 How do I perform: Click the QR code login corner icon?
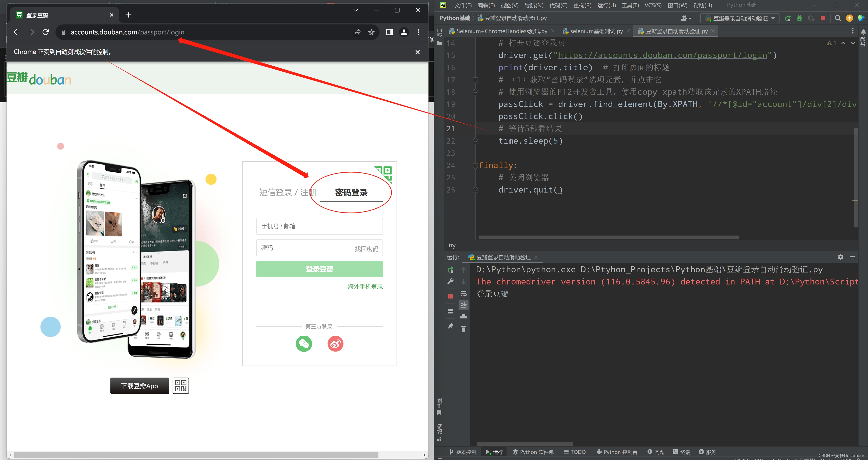pyautogui.click(x=383, y=174)
